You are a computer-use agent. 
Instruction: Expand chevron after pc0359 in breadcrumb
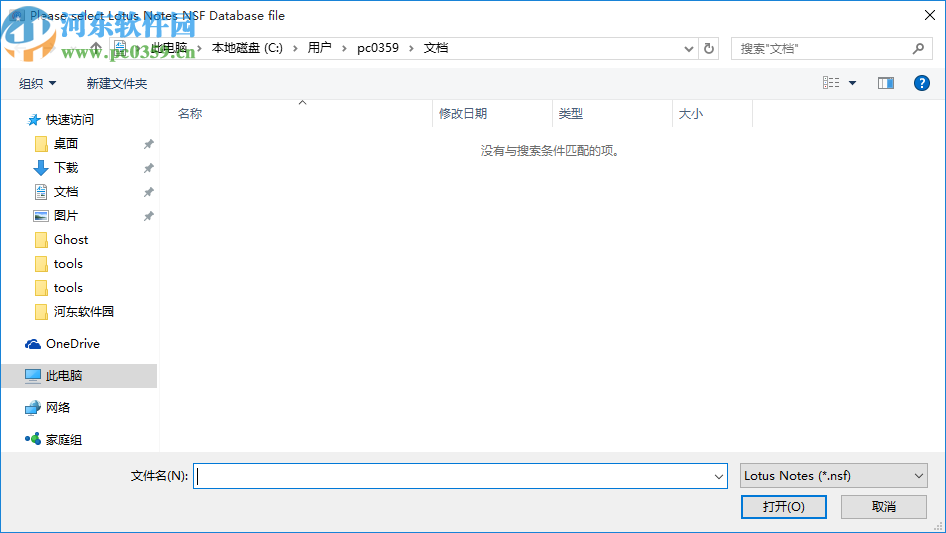[411, 48]
